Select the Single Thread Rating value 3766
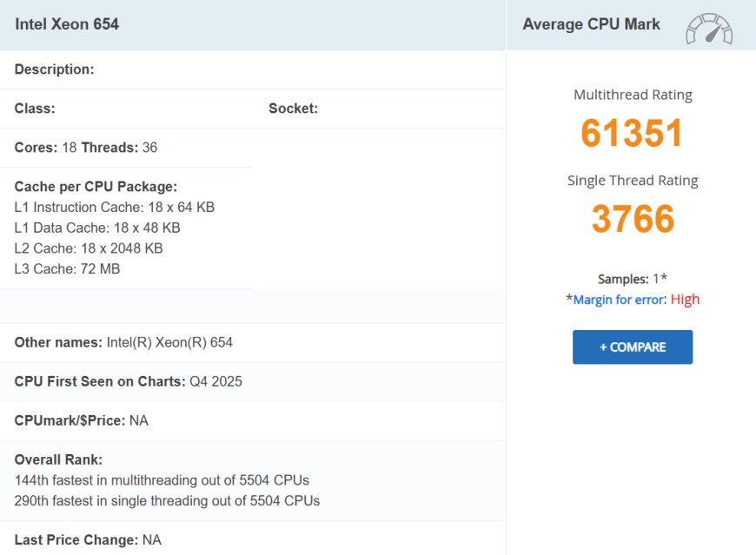Screen dimensions: 756x555 tap(632, 218)
